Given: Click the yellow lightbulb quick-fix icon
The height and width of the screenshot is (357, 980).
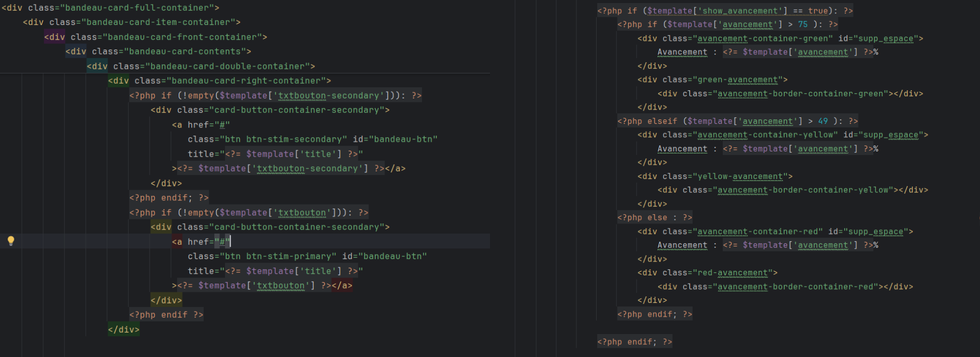Looking at the screenshot, I should pos(11,241).
